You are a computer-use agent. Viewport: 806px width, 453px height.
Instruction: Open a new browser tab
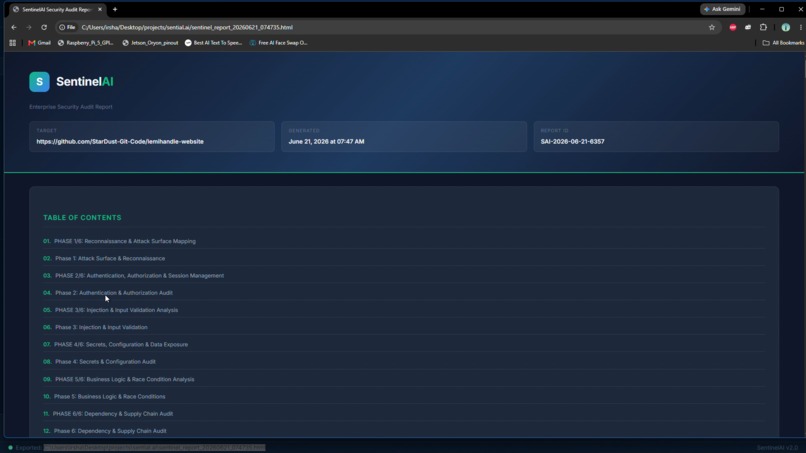115,9
